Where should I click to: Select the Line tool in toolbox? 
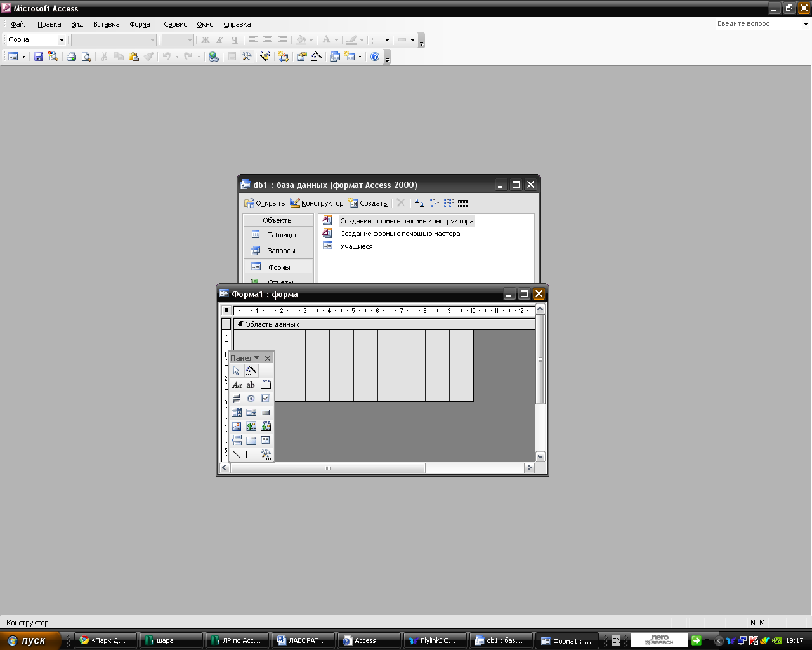pyautogui.click(x=237, y=454)
